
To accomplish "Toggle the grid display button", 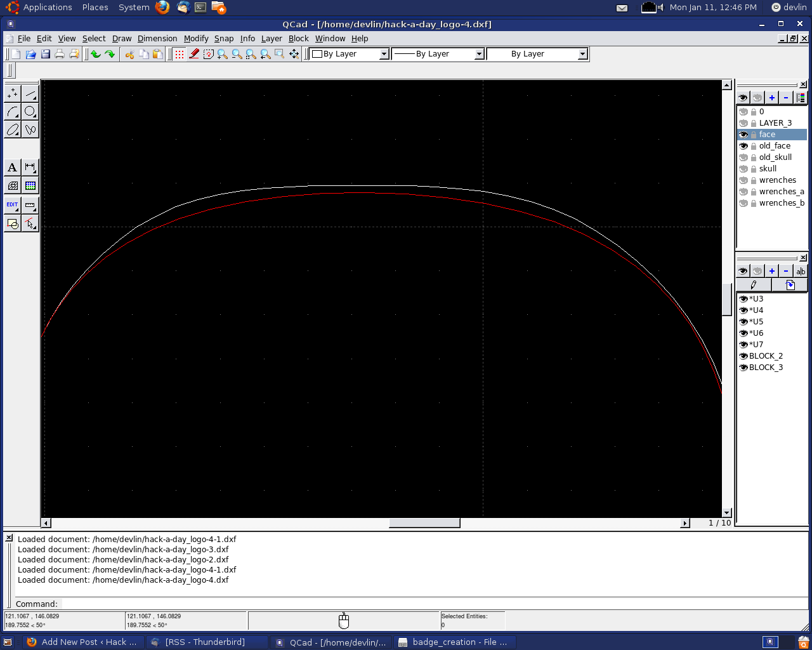I will click(x=180, y=54).
